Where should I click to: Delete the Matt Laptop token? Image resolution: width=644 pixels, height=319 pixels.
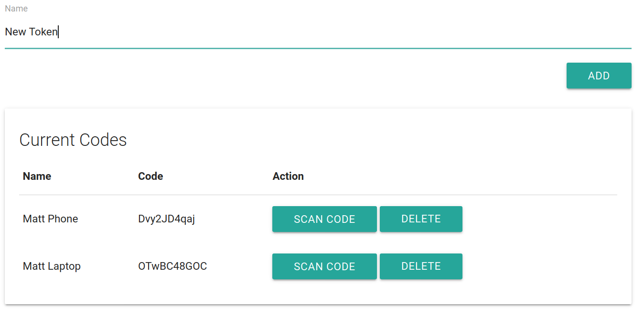coord(421,266)
